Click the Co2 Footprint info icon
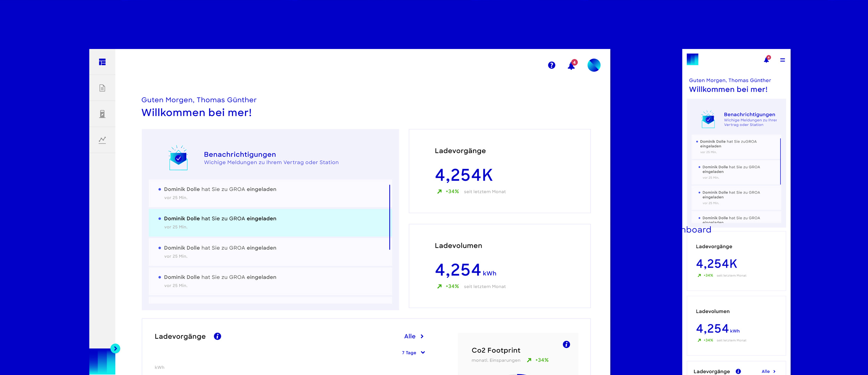868x375 pixels. point(566,344)
